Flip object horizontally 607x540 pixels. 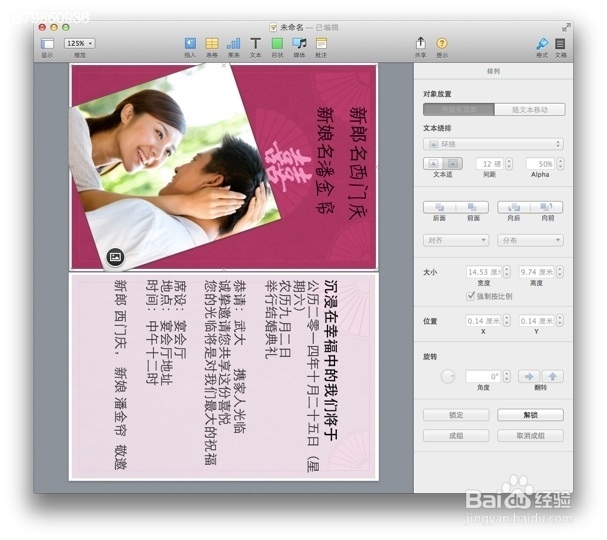click(529, 376)
